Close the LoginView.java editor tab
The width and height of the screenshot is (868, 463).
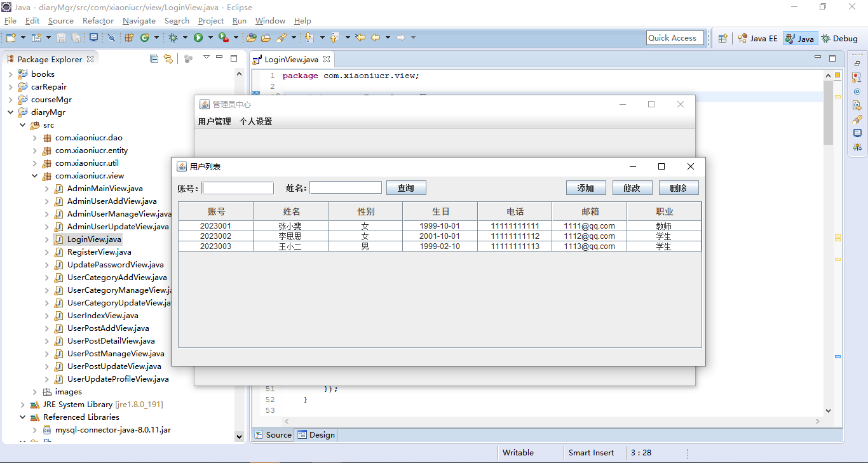tap(327, 59)
